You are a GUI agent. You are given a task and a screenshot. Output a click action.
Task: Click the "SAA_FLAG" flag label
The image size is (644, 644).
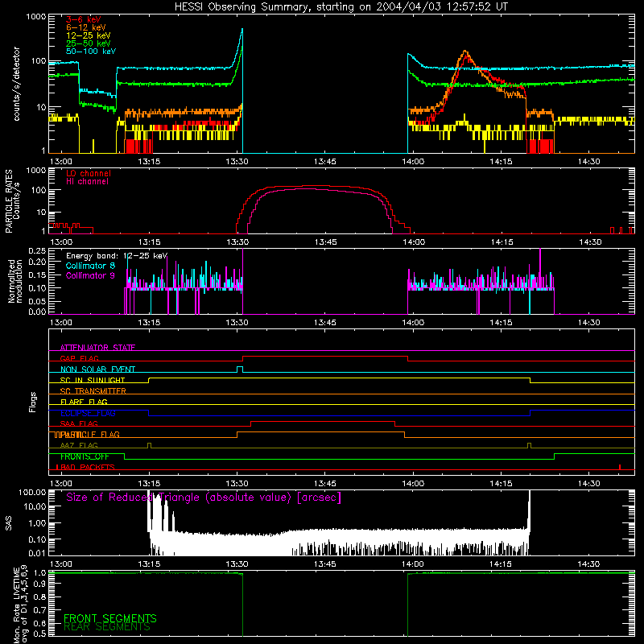click(x=79, y=423)
